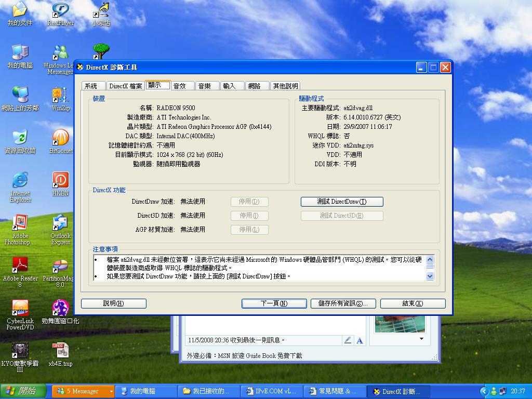
Task: Open the 系統 tab
Action: 91,86
